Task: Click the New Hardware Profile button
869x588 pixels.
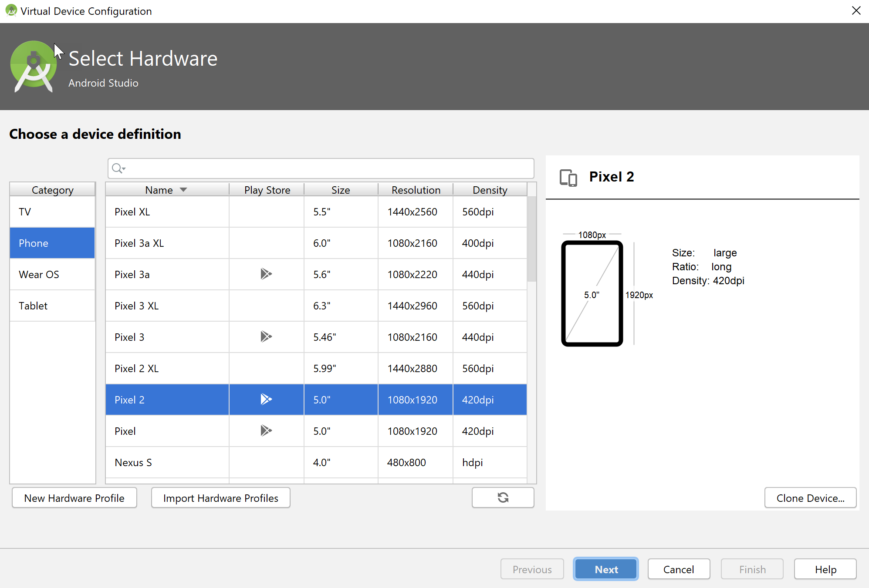Action: tap(74, 498)
